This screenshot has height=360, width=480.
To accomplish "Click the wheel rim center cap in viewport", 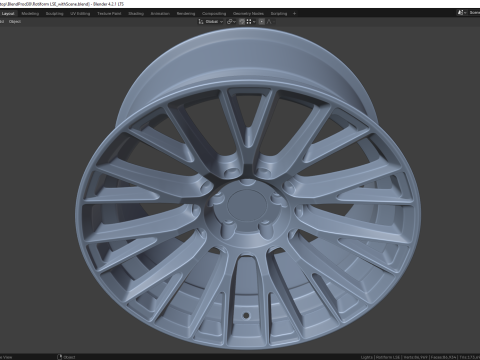I will click(x=247, y=204).
